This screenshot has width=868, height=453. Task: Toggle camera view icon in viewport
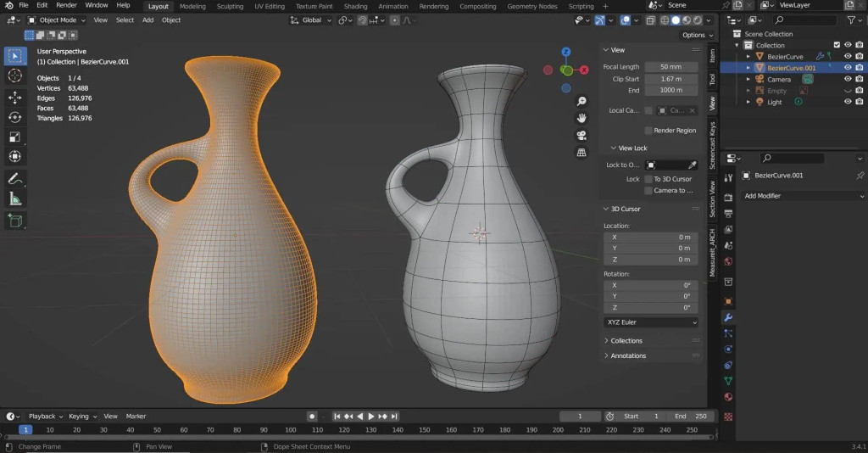tap(581, 136)
